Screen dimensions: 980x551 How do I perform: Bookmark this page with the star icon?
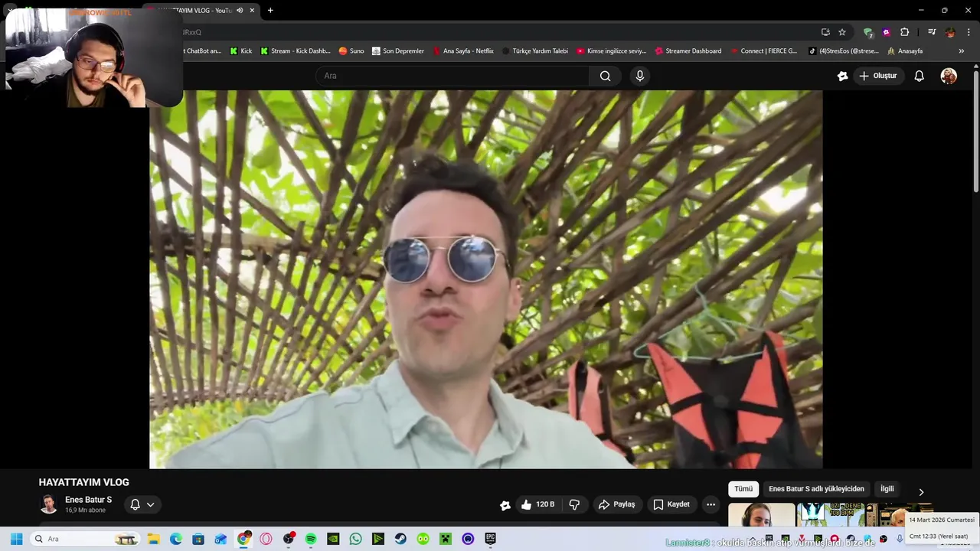tap(842, 32)
